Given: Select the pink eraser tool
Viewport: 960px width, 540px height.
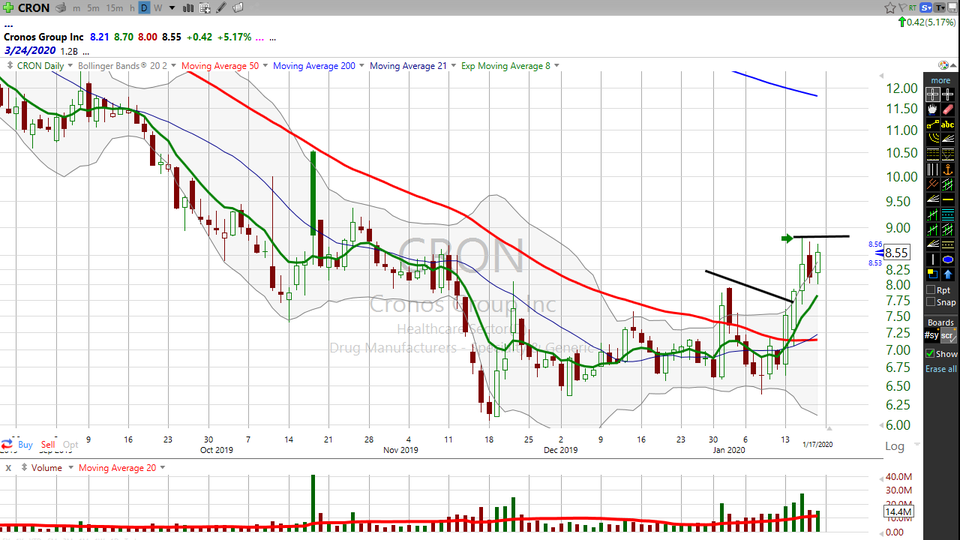Looking at the screenshot, I should pyautogui.click(x=948, y=109).
